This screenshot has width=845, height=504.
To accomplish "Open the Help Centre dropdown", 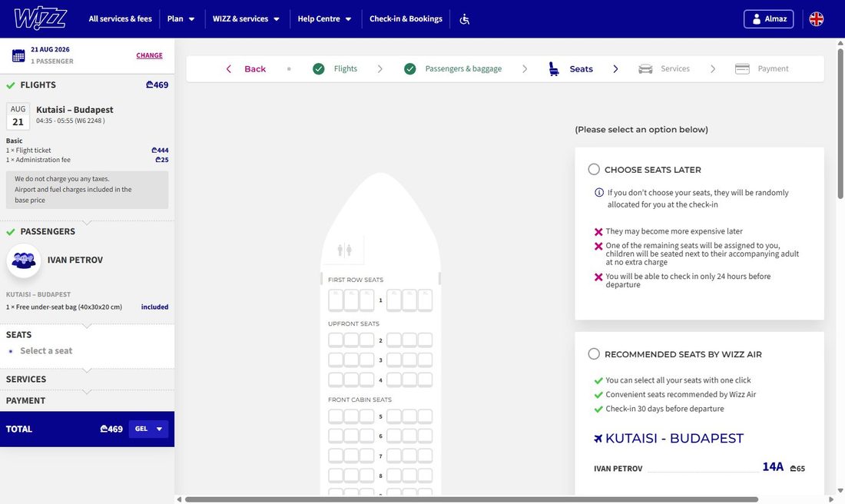I will point(324,19).
